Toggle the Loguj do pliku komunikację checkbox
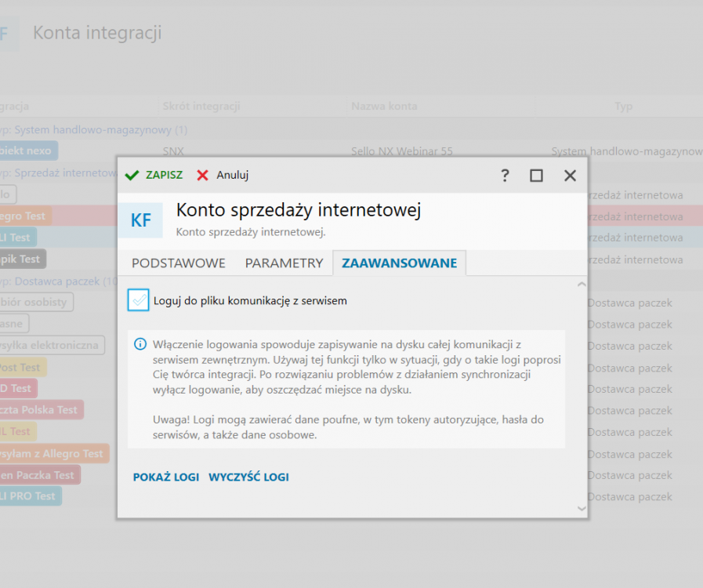The image size is (703, 588). point(139,300)
